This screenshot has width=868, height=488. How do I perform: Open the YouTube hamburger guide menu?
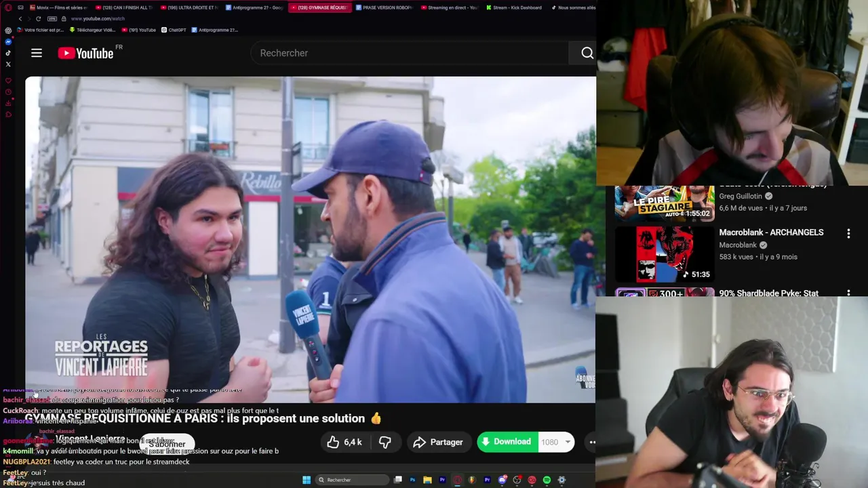37,53
